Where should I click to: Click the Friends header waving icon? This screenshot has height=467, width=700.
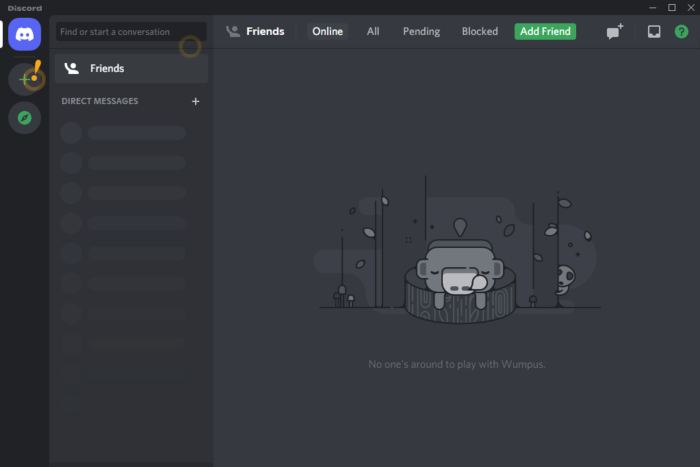coord(233,31)
